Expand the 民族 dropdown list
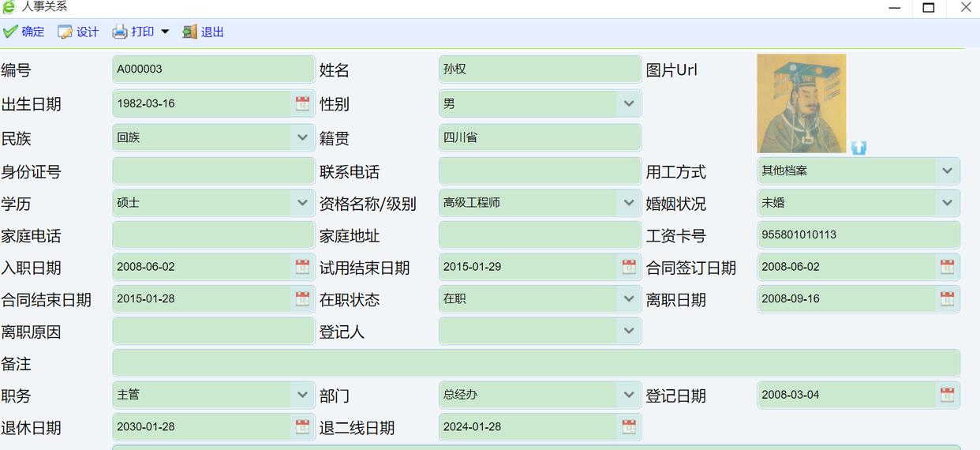 302,137
